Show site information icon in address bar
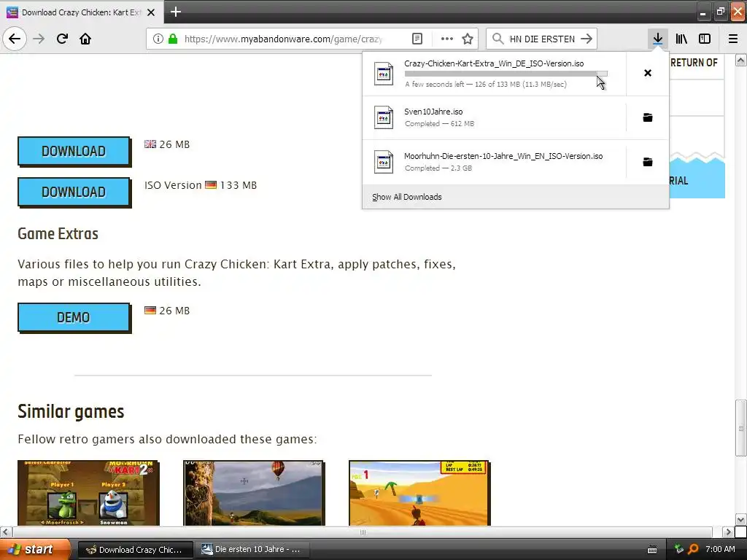 tap(158, 39)
